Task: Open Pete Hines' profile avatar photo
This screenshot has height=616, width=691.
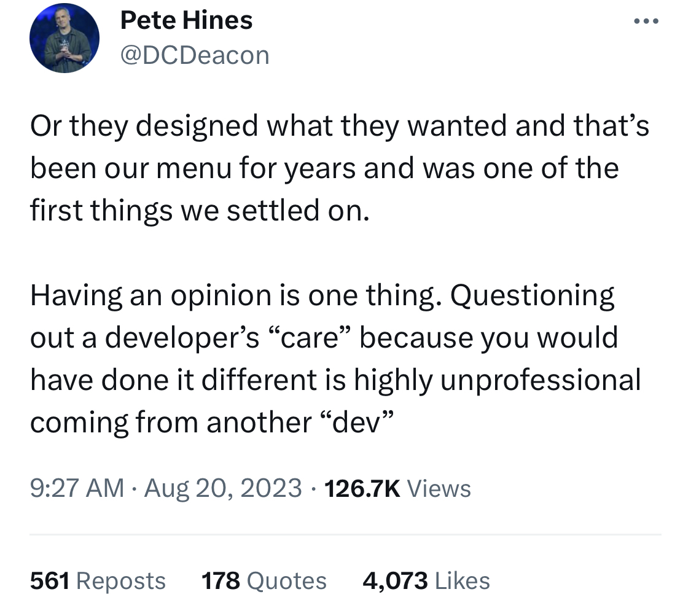Action: point(64,38)
